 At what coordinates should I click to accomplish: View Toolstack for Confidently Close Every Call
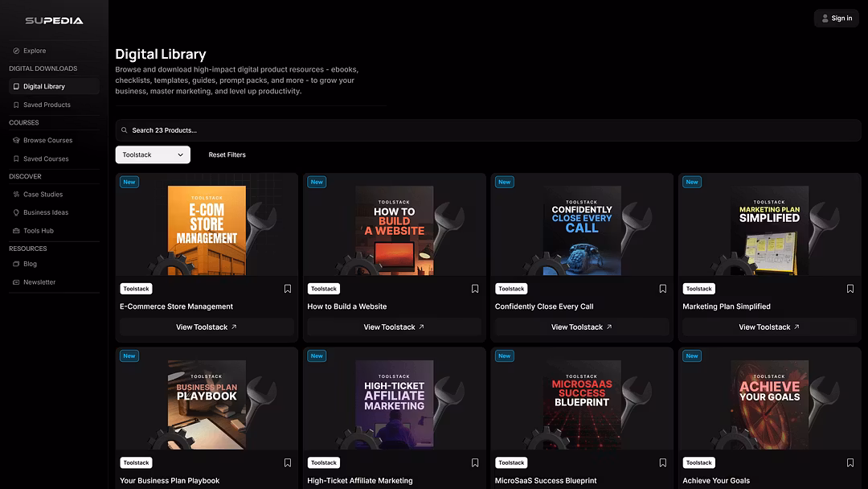582,327
